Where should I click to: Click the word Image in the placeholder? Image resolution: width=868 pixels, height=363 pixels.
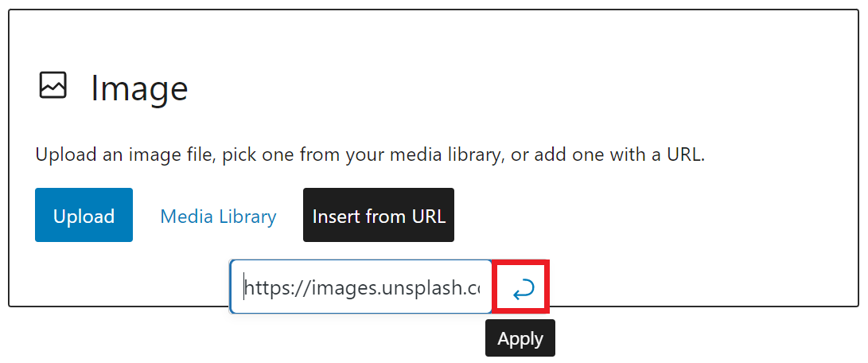pyautogui.click(x=139, y=88)
